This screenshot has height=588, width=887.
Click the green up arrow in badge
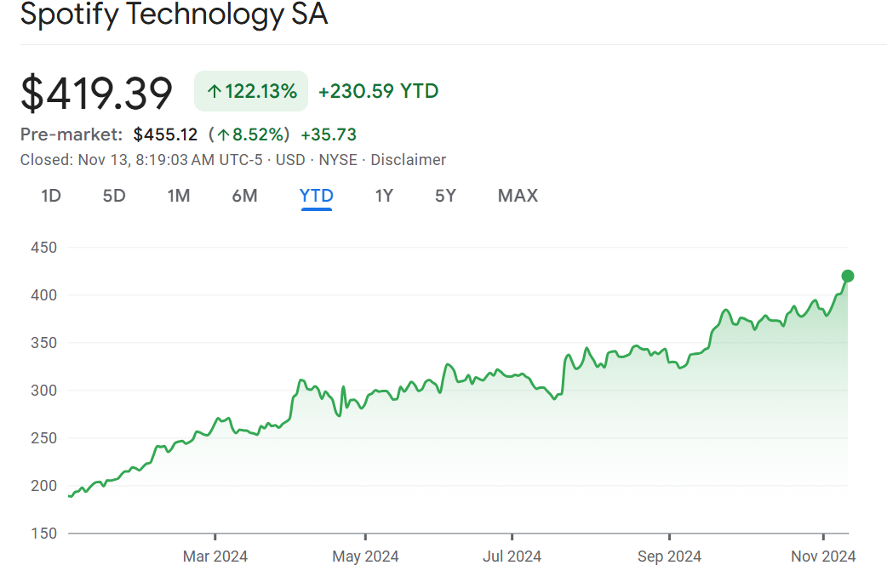pyautogui.click(x=214, y=92)
